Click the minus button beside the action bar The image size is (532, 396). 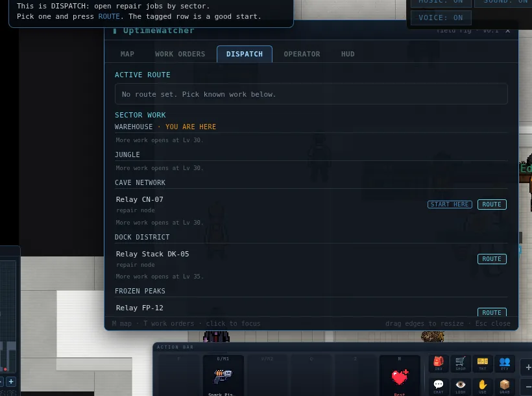(527, 387)
